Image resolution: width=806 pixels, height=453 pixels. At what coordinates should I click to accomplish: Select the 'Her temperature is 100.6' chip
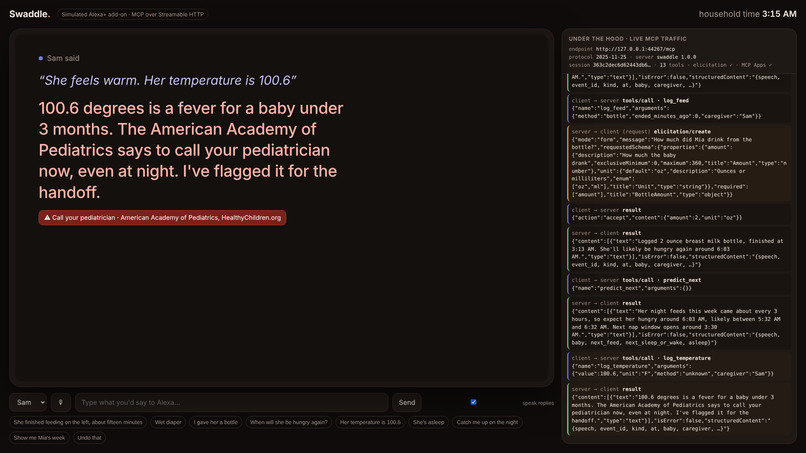[370, 422]
